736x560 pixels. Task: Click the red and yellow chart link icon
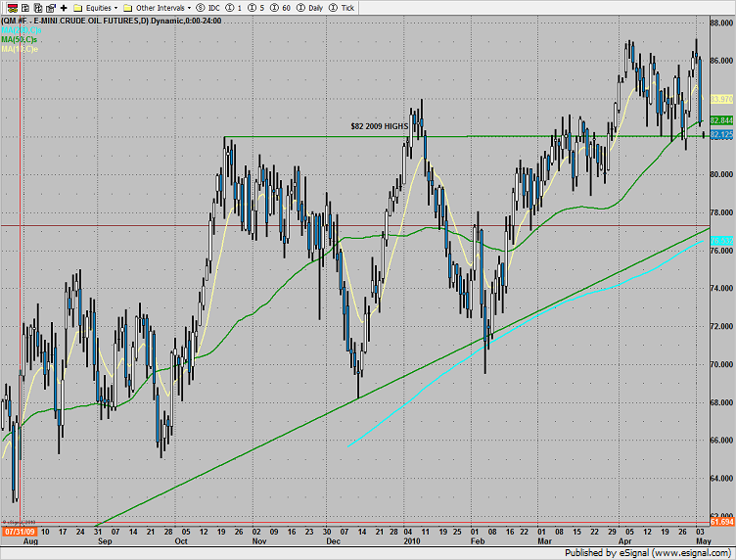click(x=13, y=8)
